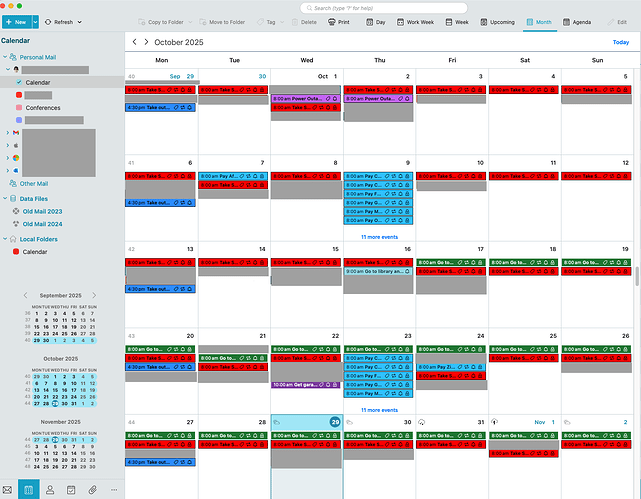Open the Tasks view icon in bottom bar
This screenshot has width=641, height=499.
71,490
